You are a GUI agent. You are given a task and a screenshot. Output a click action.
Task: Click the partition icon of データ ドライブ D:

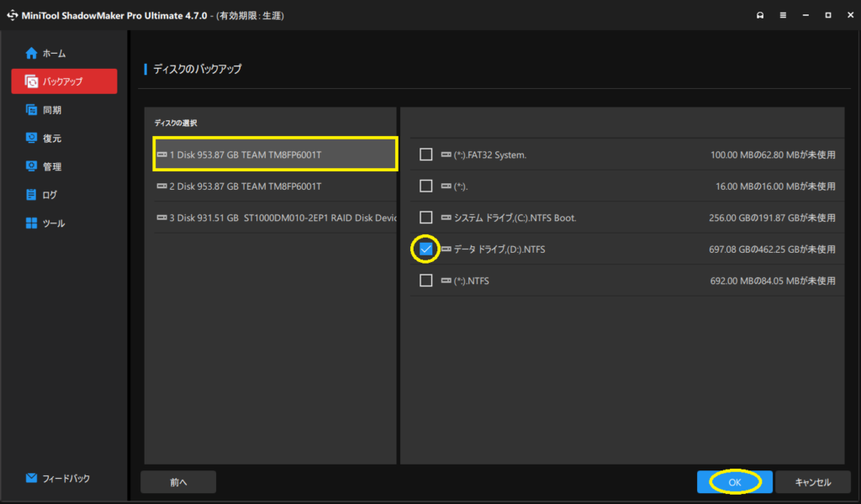click(446, 249)
